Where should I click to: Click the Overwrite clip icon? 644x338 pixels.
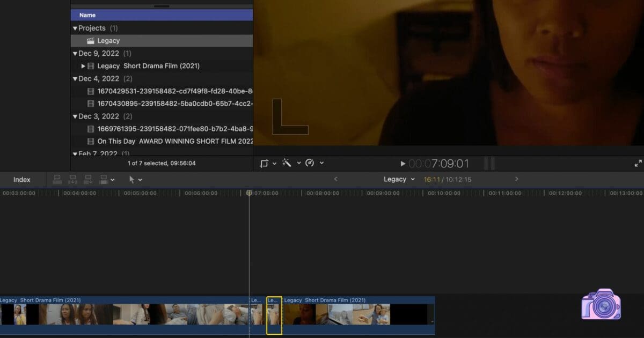click(x=103, y=179)
